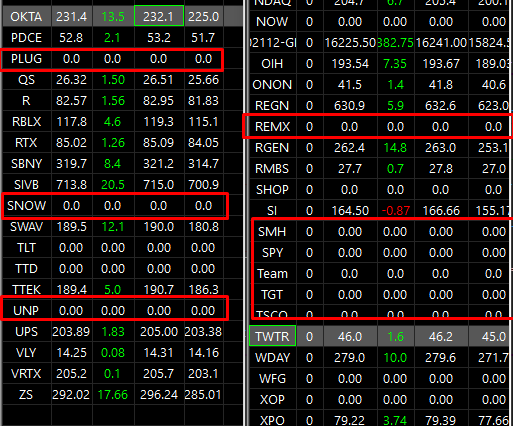Select the SHOP ticker symbol

272,190
